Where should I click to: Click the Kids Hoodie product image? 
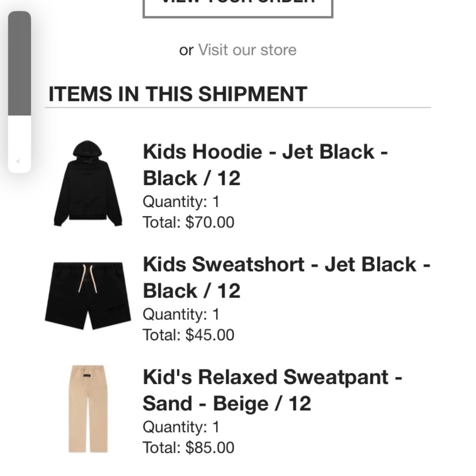87,182
